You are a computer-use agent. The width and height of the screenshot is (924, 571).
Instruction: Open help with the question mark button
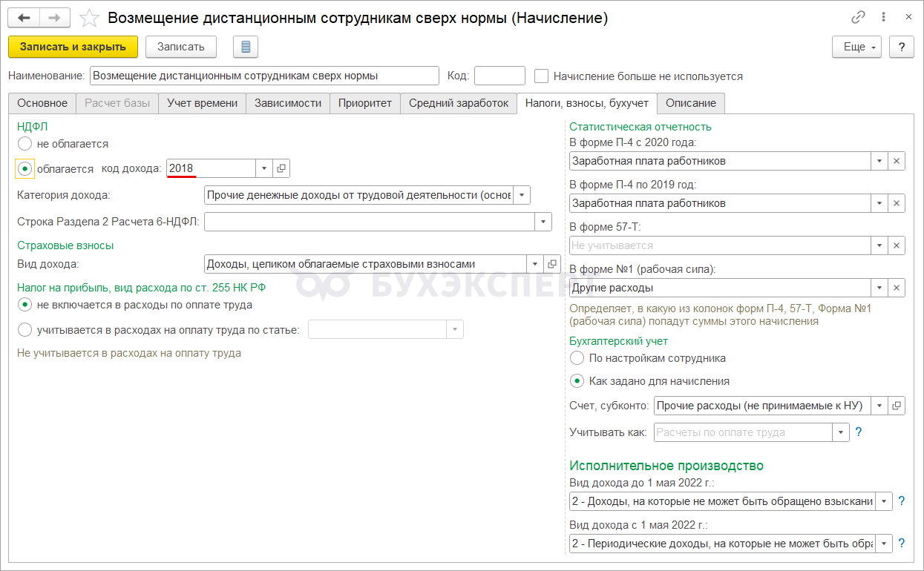click(x=902, y=47)
